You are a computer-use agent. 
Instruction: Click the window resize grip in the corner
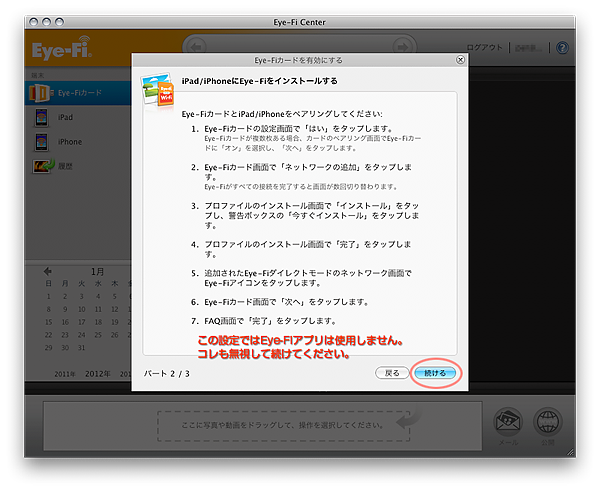tap(571, 452)
